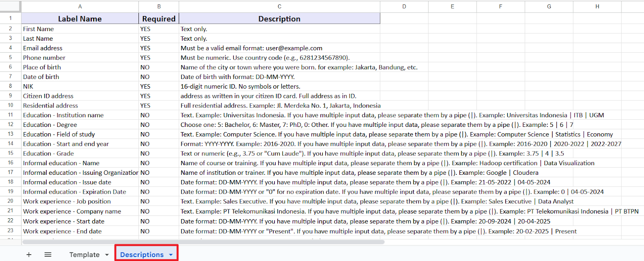Open the Descriptions tab dropdown arrow
This screenshot has height=261, width=644.
[x=171, y=255]
